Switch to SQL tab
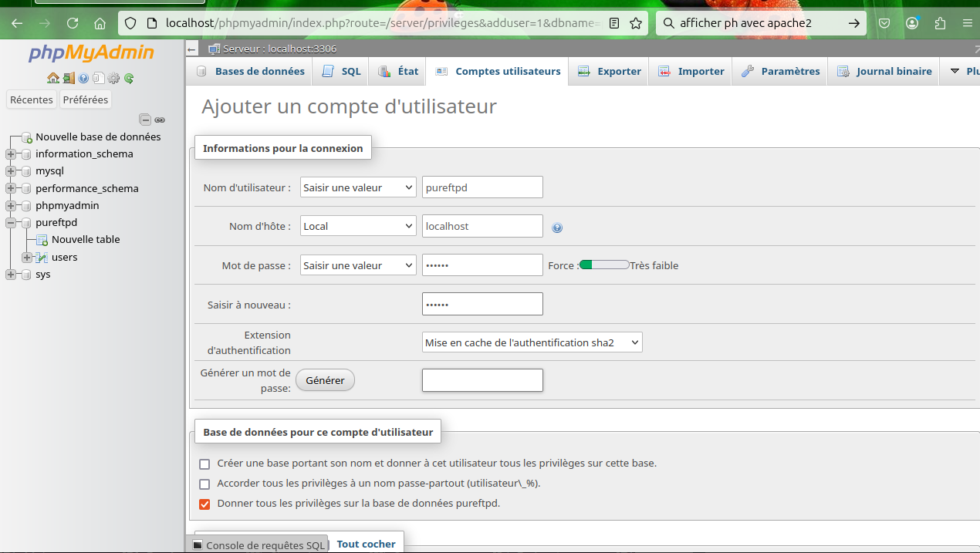 [341, 71]
